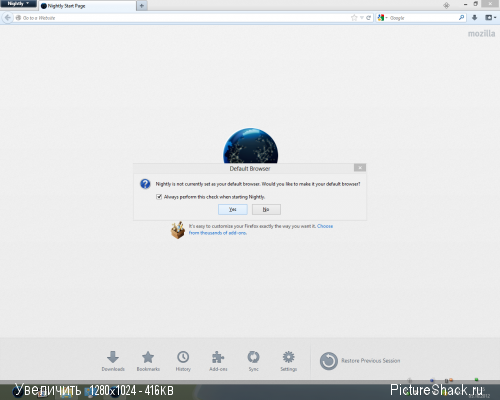
Task: Open History from the start page launcher
Action: (183, 361)
